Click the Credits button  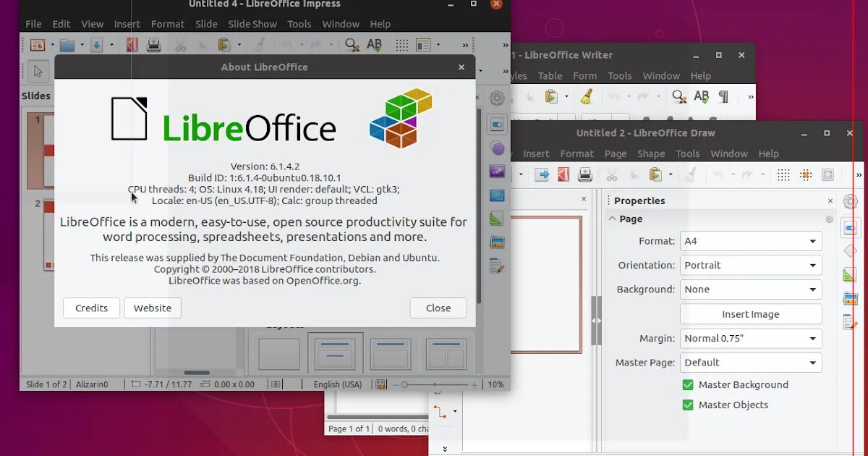[x=91, y=308]
